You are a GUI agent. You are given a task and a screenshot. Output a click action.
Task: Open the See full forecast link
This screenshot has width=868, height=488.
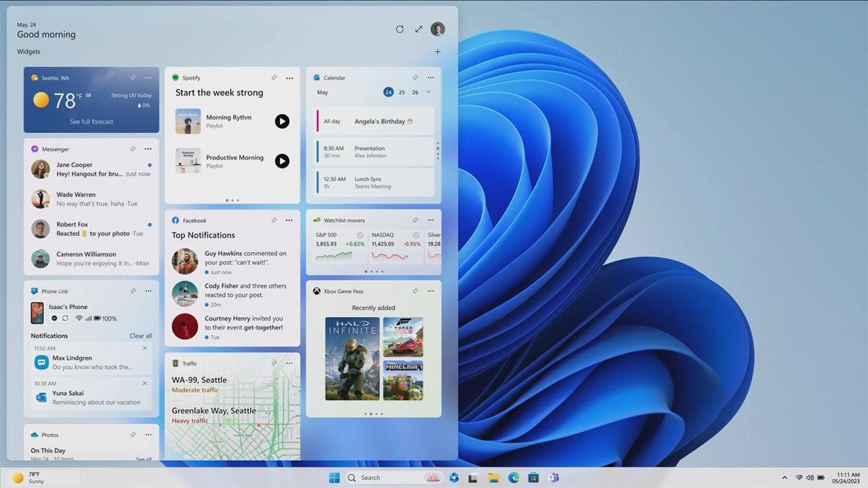tap(91, 121)
